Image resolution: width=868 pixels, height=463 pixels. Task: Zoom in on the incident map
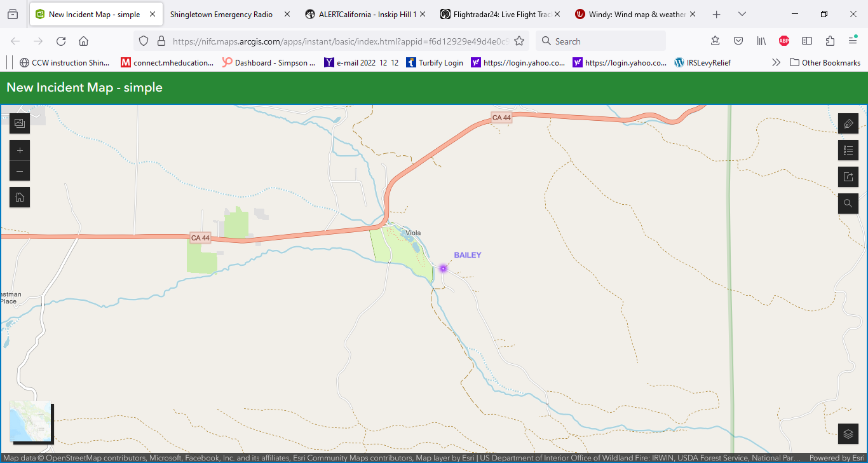point(20,151)
